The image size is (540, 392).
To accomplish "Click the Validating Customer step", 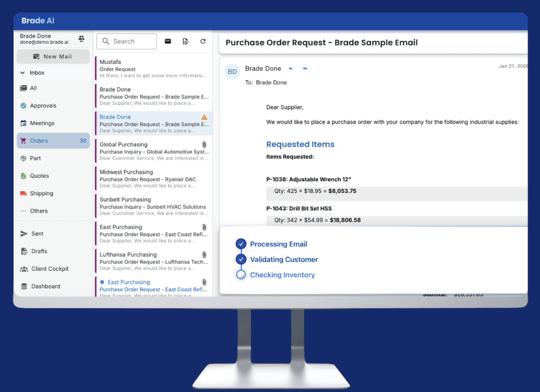I will 284,259.
